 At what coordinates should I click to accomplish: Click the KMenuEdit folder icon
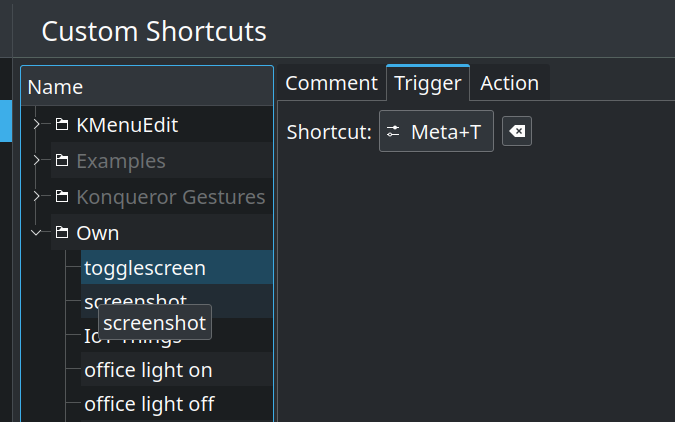[x=62, y=124]
